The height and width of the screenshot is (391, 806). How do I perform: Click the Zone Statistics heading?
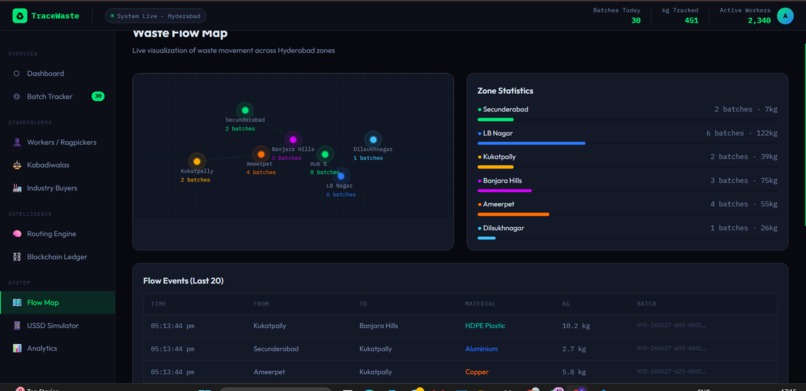[x=505, y=91]
